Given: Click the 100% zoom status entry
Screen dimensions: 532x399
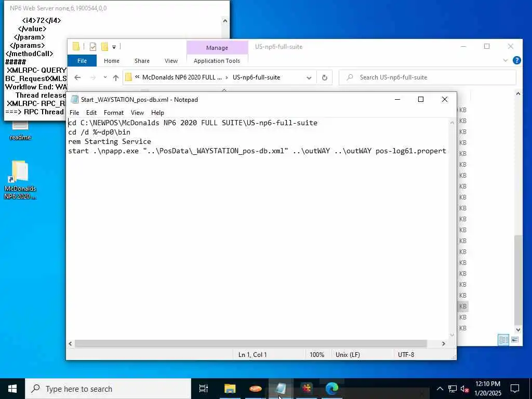Looking at the screenshot, I should 317,354.
